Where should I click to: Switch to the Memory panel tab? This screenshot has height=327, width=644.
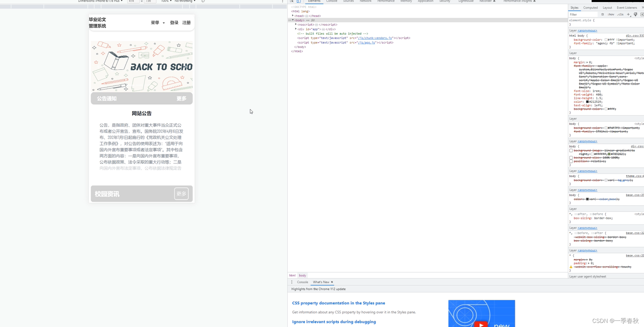click(406, 1)
